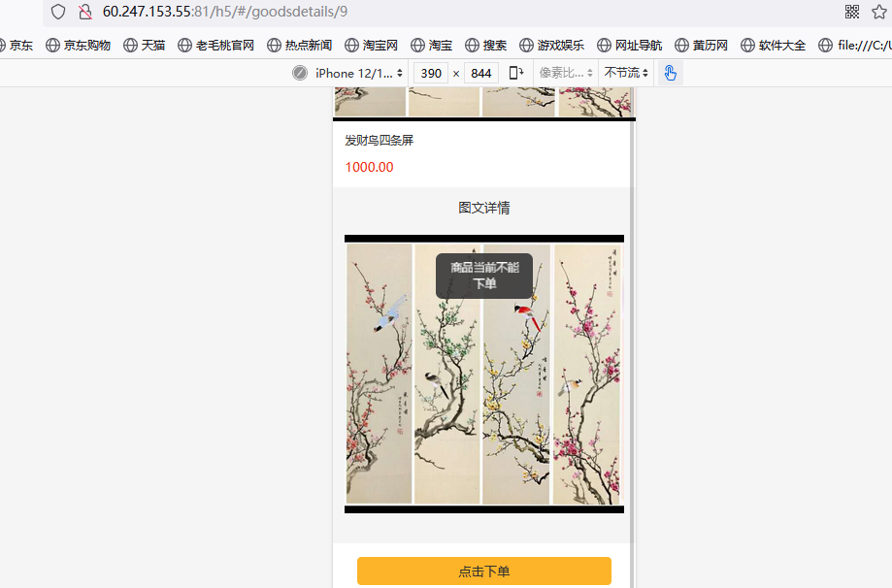Click the viewport height field 844
The width and height of the screenshot is (892, 588).
(x=481, y=73)
